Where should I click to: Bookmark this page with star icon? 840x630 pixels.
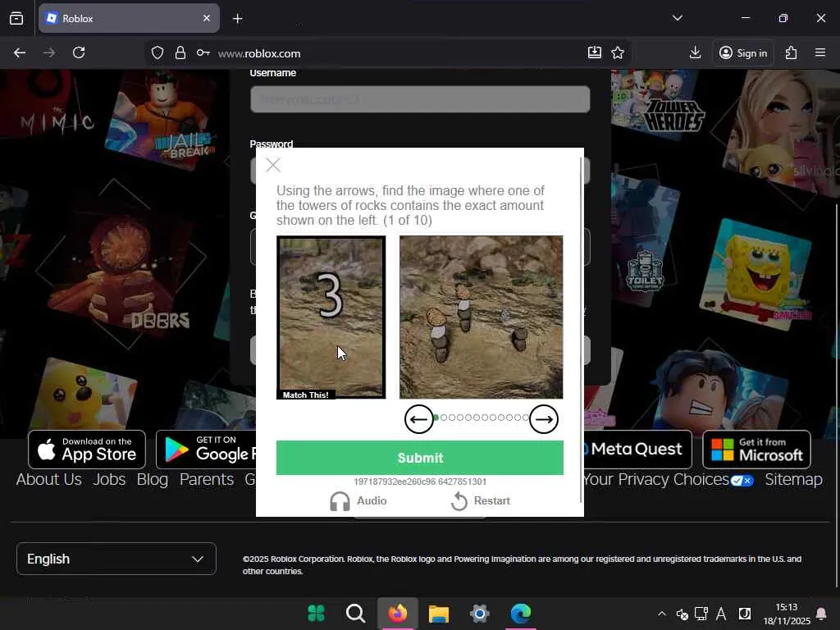point(618,52)
